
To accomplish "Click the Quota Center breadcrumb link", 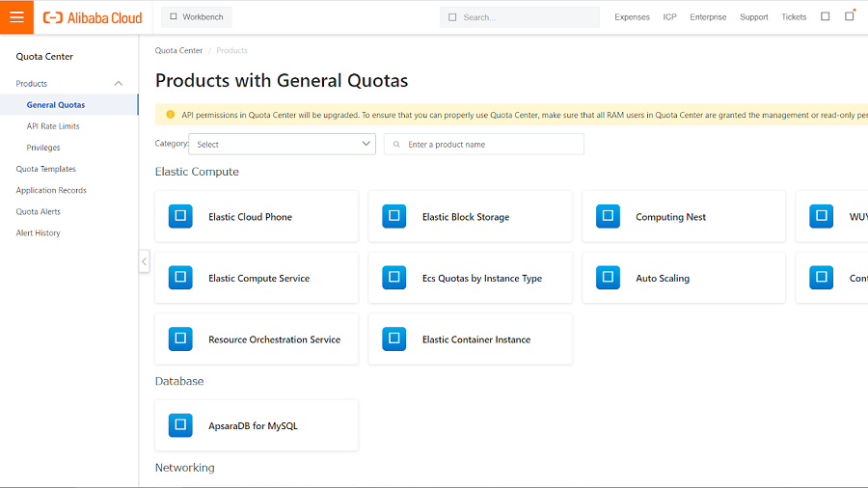I will pyautogui.click(x=178, y=50).
